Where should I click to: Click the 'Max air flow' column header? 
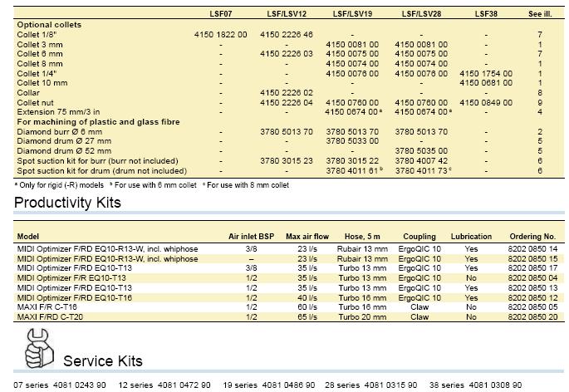[x=307, y=237]
